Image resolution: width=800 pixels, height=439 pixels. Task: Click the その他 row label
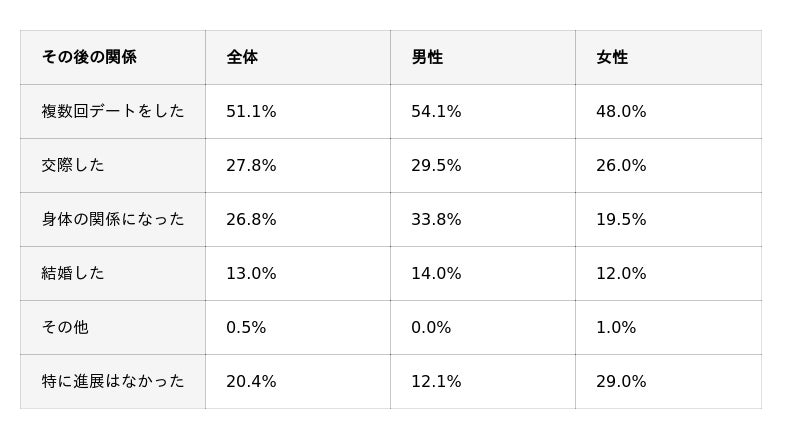(x=113, y=328)
